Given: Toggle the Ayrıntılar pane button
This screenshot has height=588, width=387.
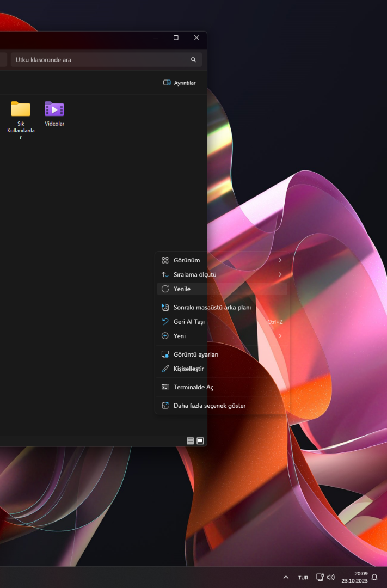Looking at the screenshot, I should click(179, 83).
